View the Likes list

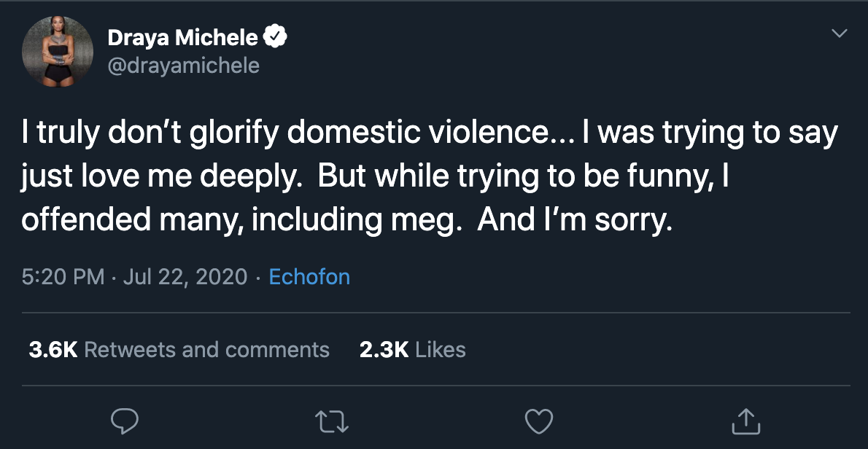click(x=440, y=349)
